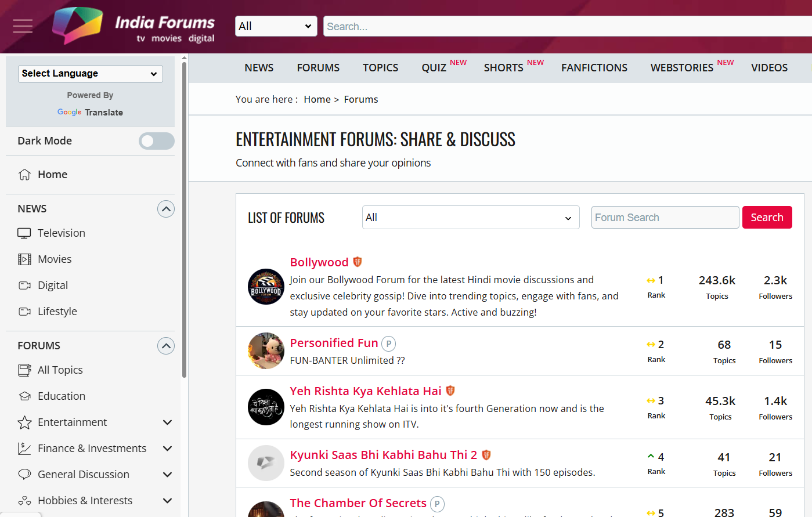The image size is (812, 517).
Task: Click the P badge beside The Chamber Of Secrets
Action: [x=437, y=504]
